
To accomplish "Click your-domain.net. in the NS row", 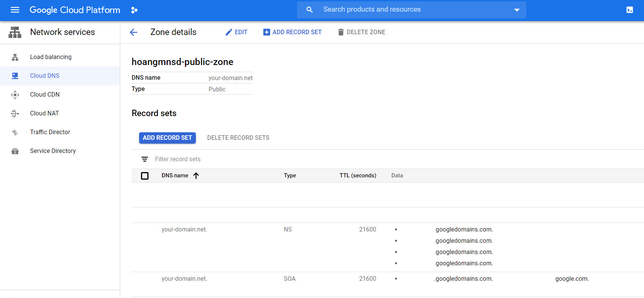I will [x=184, y=230].
